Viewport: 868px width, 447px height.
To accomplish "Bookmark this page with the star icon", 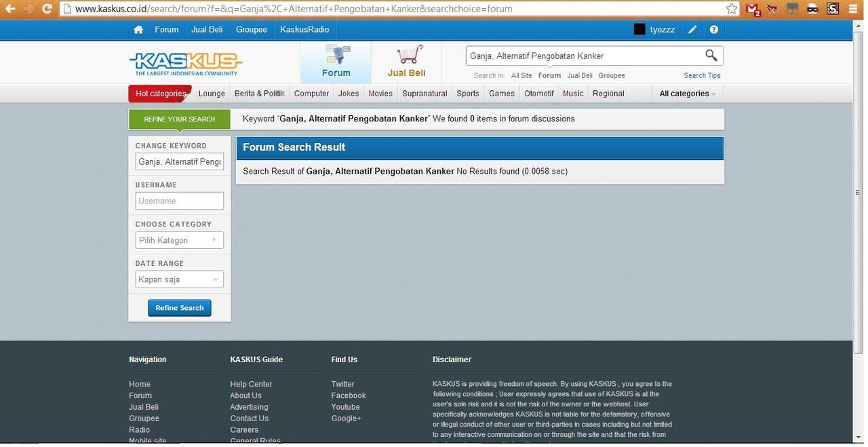I will pyautogui.click(x=732, y=9).
